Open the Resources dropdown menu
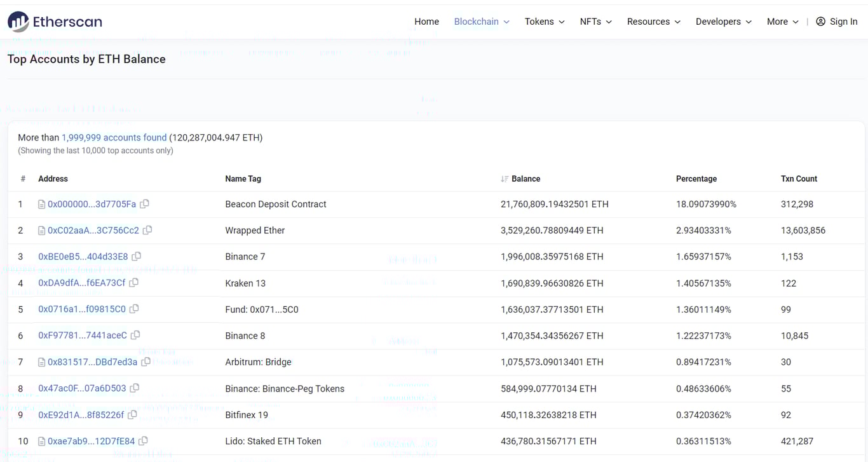 coord(654,22)
